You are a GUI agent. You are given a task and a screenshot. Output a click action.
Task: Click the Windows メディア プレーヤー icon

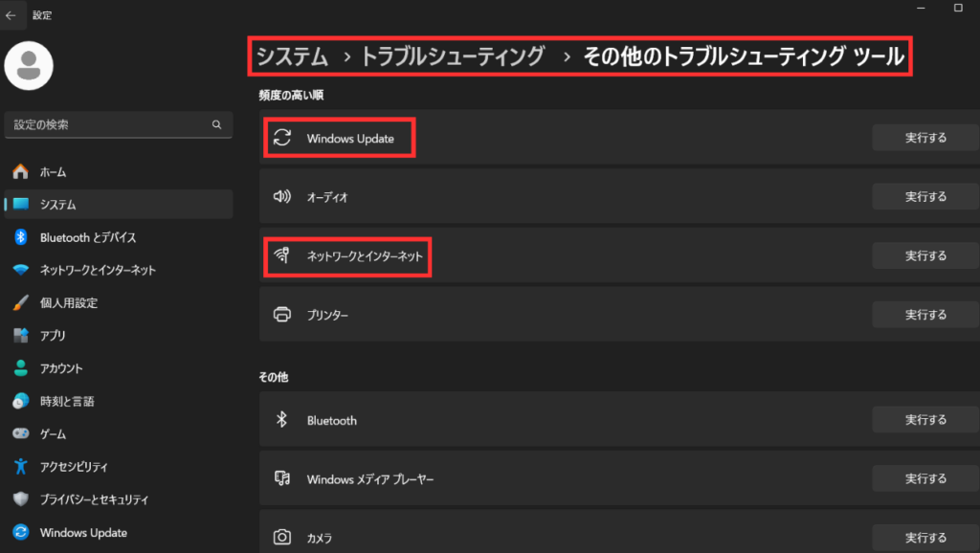pyautogui.click(x=282, y=478)
